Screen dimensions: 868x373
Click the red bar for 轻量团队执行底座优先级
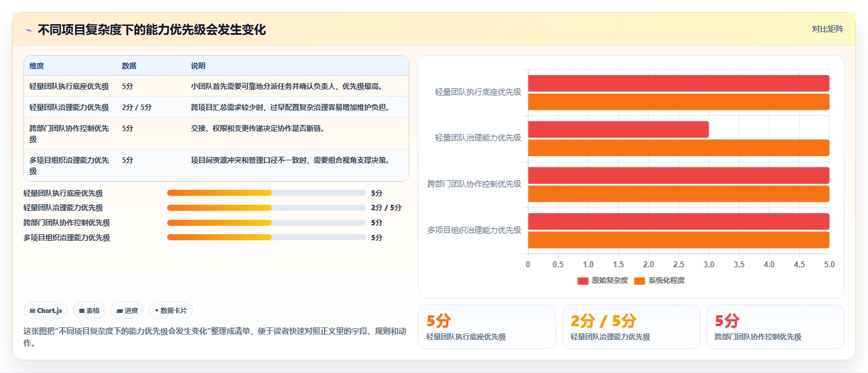pos(679,83)
